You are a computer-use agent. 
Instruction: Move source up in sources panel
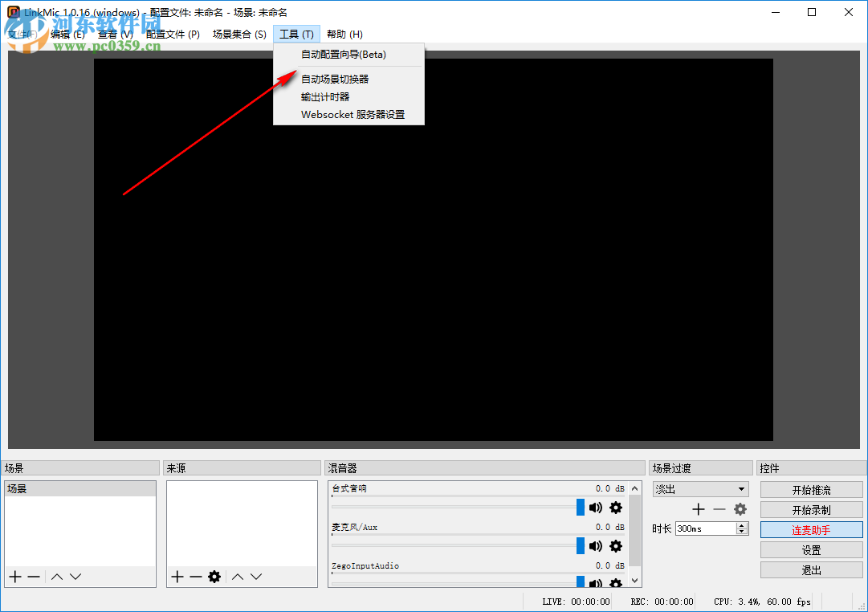point(238,577)
